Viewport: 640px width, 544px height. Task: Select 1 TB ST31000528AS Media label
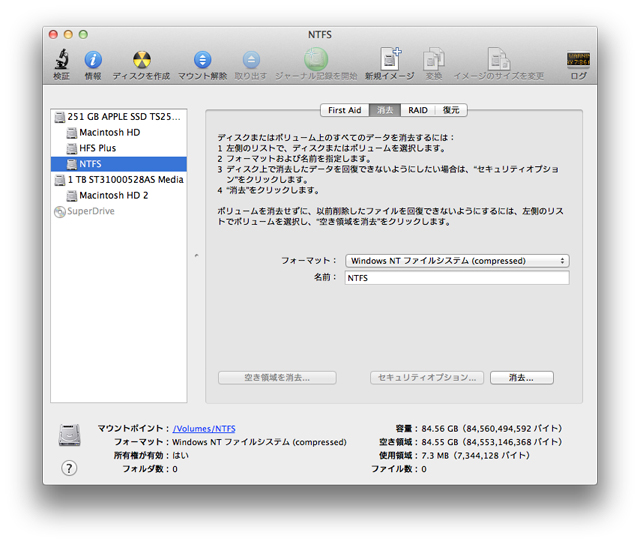coord(126,180)
